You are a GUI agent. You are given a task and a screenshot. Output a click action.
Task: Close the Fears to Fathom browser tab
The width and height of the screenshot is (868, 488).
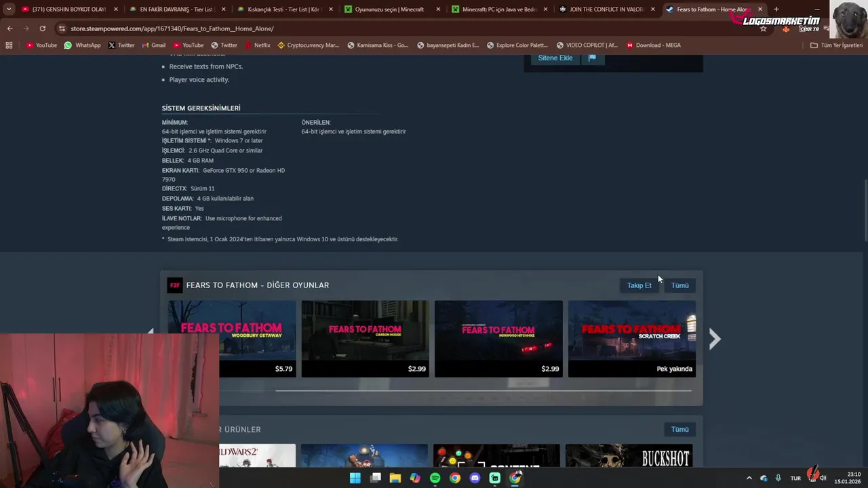(759, 9)
